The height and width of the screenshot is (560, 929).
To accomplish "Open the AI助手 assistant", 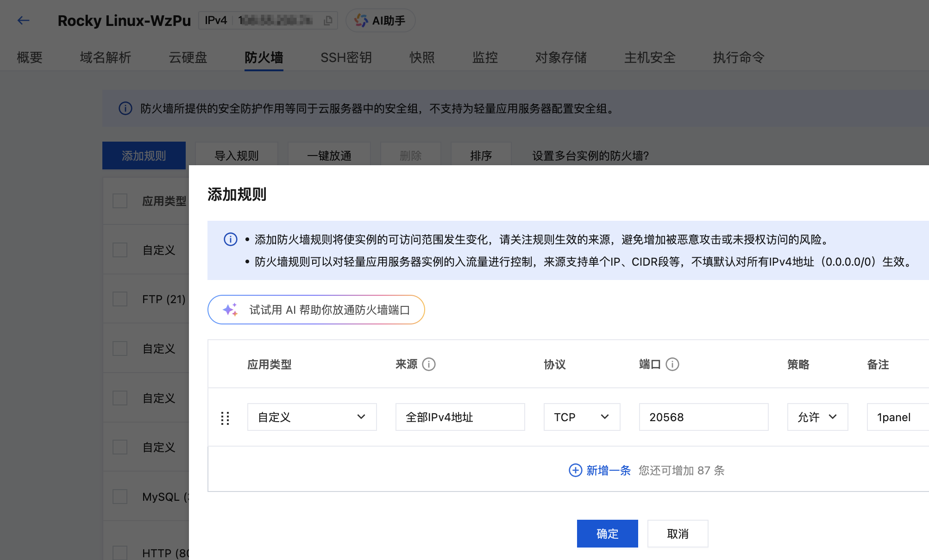I will point(380,20).
